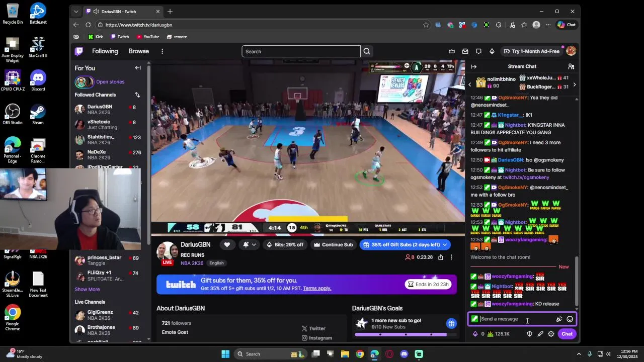The width and height of the screenshot is (644, 362).
Task: Open the user profile avatar menu
Action: [x=571, y=51]
